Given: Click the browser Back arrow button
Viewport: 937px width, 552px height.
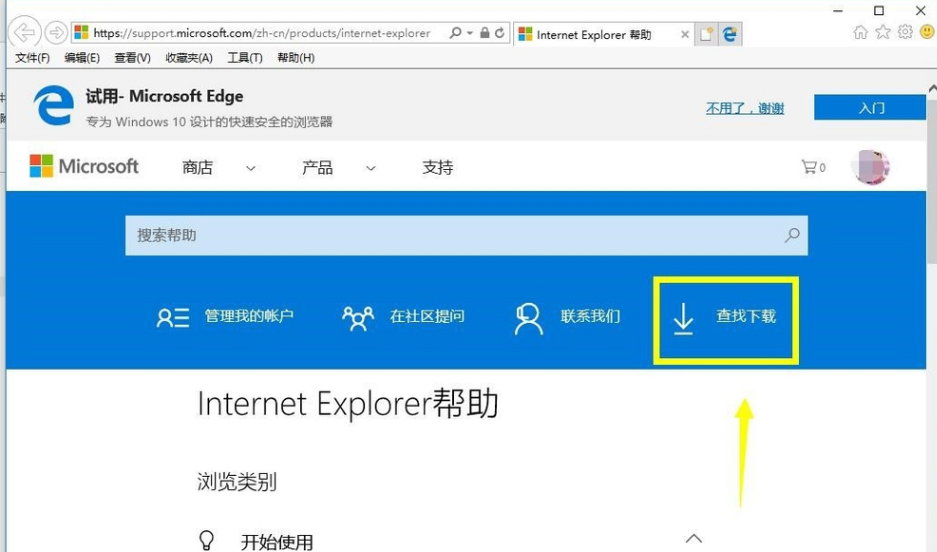Looking at the screenshot, I should tap(25, 33).
